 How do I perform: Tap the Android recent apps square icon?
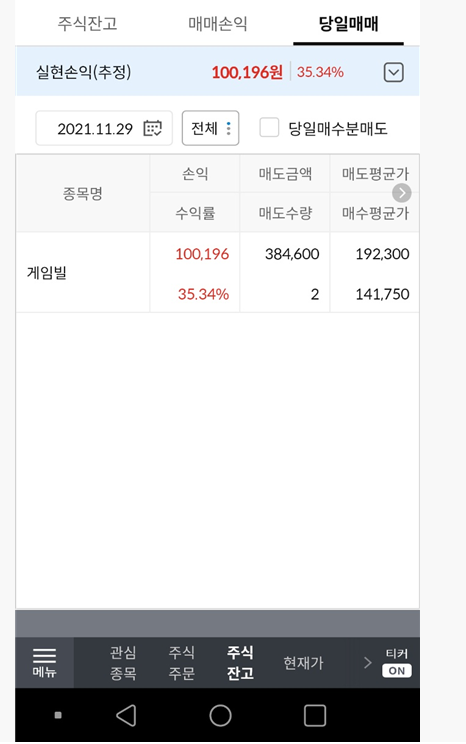click(x=315, y=715)
